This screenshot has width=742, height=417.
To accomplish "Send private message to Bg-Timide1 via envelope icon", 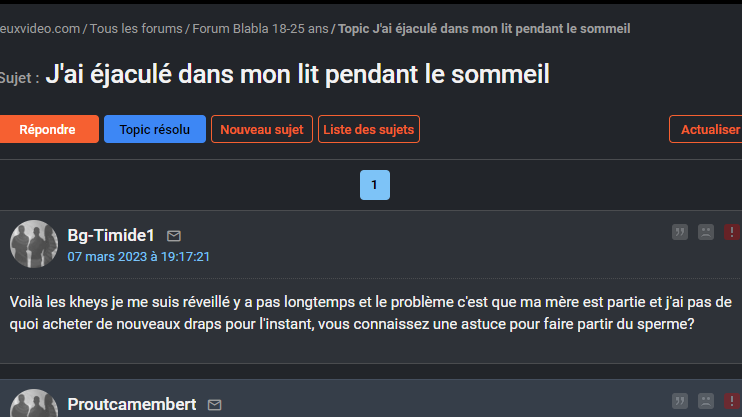I will 174,236.
